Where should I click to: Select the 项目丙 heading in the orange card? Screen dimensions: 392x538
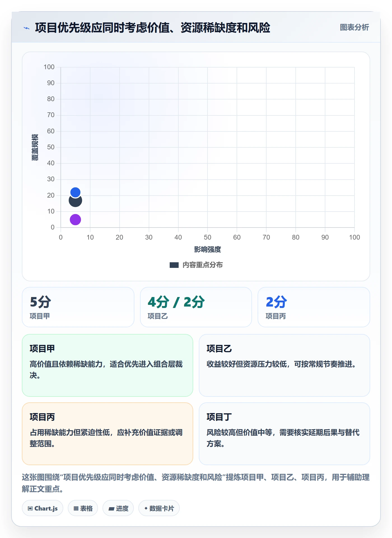point(42,417)
